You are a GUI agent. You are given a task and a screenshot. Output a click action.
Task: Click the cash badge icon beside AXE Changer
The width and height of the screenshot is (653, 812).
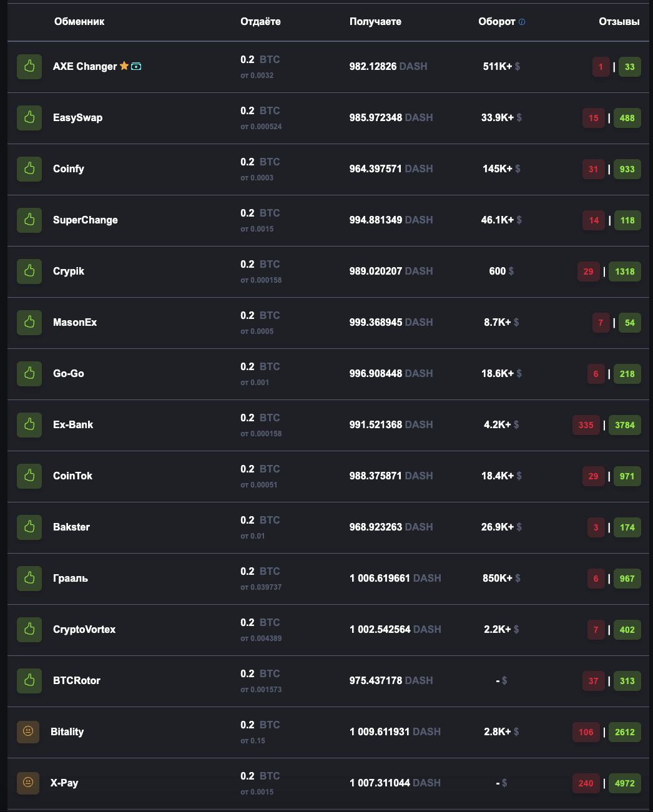tap(136, 66)
